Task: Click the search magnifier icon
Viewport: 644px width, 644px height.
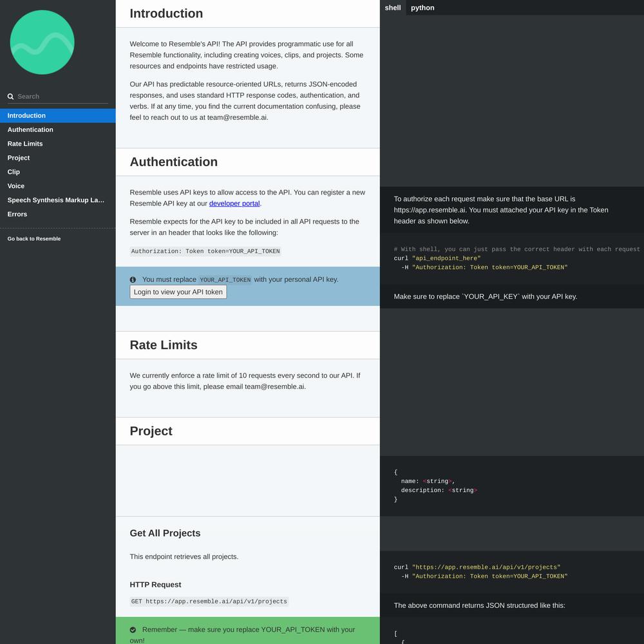Action: (x=11, y=97)
